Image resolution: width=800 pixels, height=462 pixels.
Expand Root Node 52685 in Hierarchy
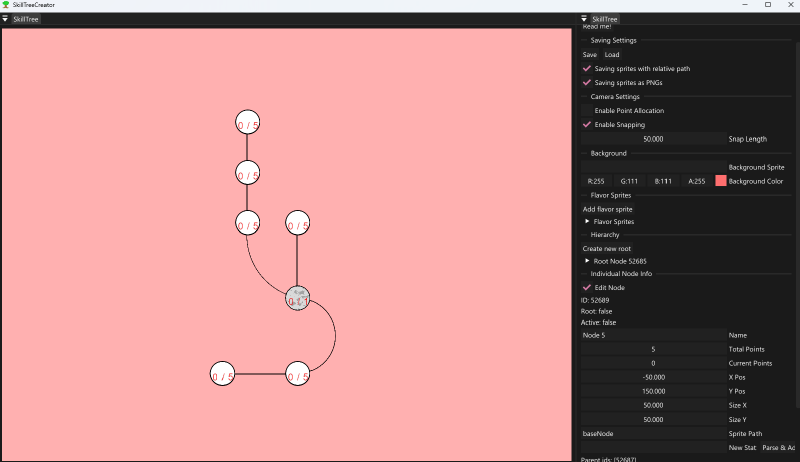[587, 261]
